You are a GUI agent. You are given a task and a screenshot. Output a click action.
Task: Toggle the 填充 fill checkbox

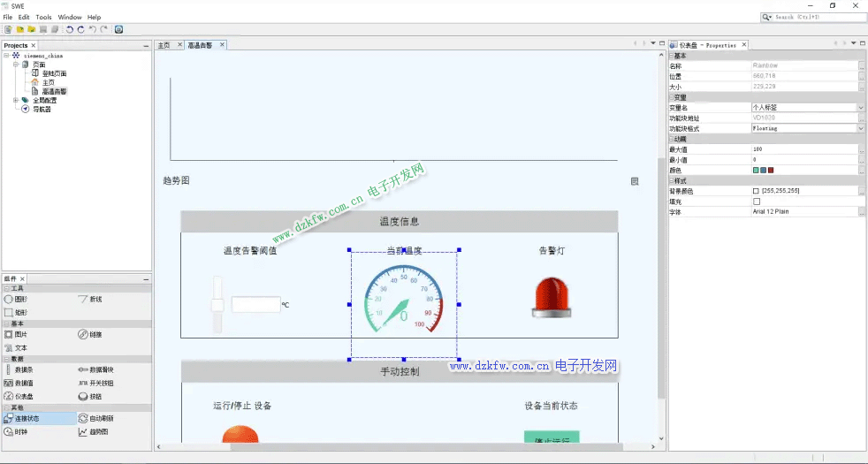pos(756,202)
